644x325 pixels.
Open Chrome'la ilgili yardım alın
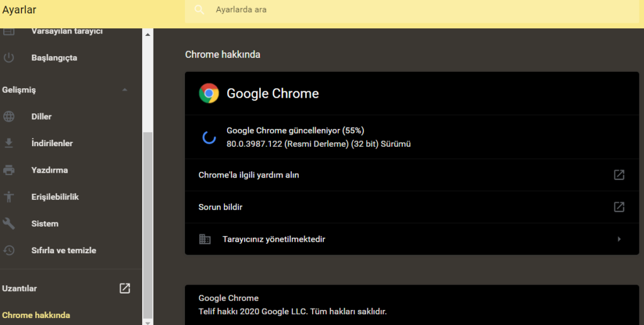click(412, 175)
